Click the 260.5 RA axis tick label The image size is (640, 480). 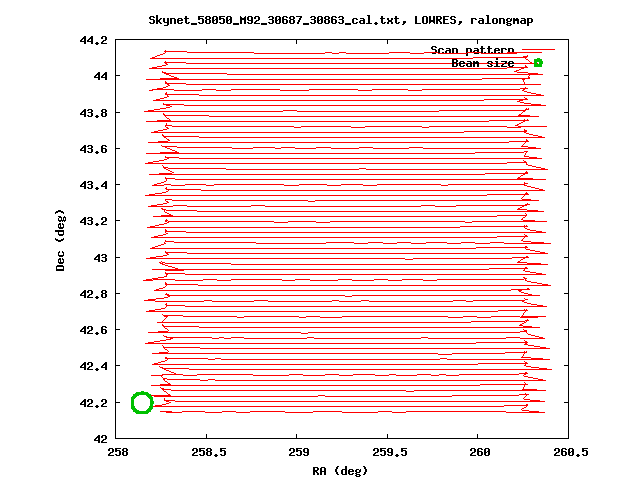pyautogui.click(x=571, y=452)
